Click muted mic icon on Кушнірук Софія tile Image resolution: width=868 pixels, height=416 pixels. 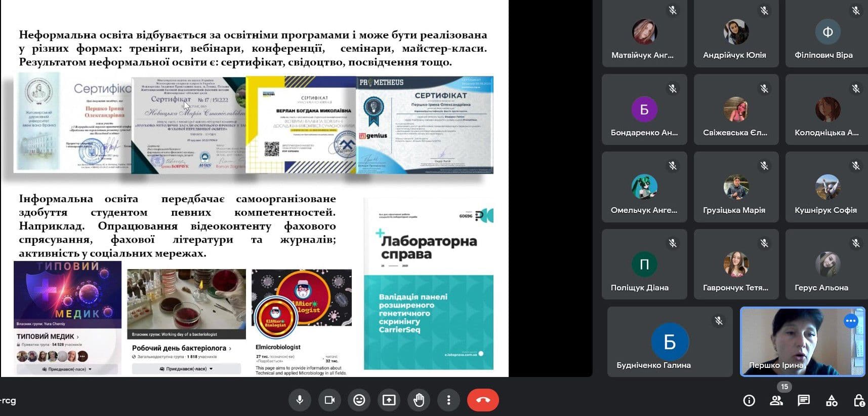click(x=856, y=166)
